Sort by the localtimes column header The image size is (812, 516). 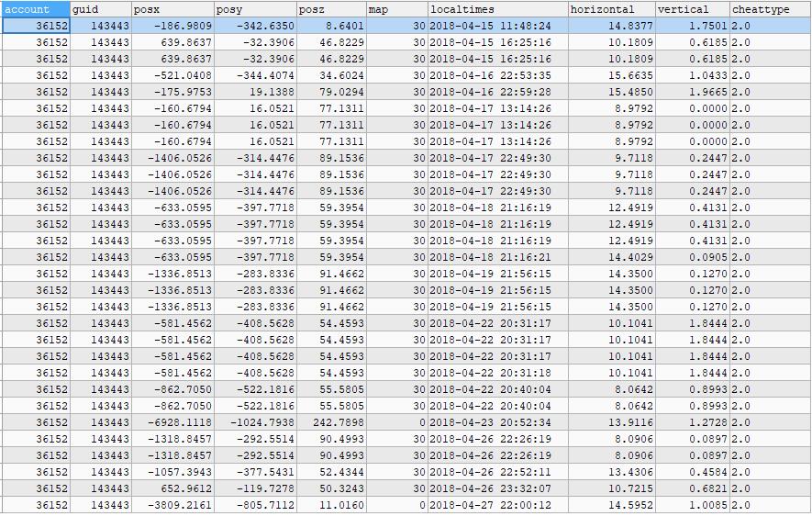pos(497,9)
